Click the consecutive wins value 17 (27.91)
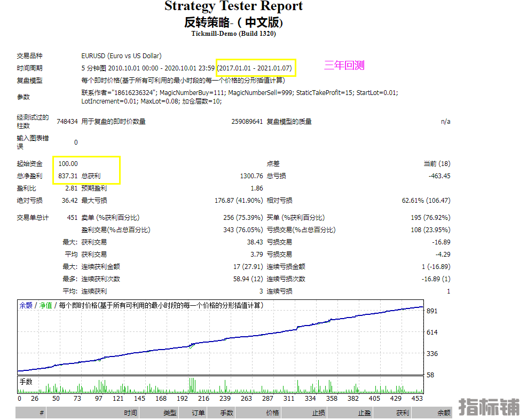Viewport: 527px width, 420px height. coord(248,267)
